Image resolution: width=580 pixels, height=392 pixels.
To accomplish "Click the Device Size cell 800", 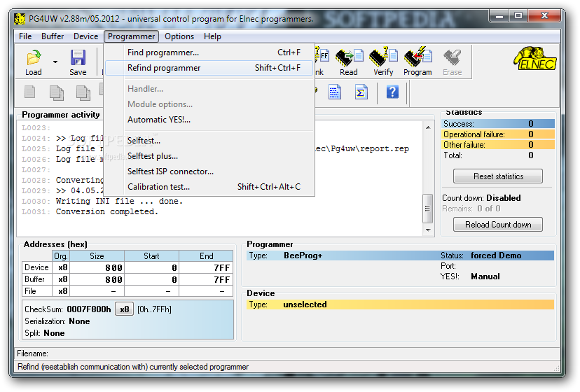I will [97, 267].
